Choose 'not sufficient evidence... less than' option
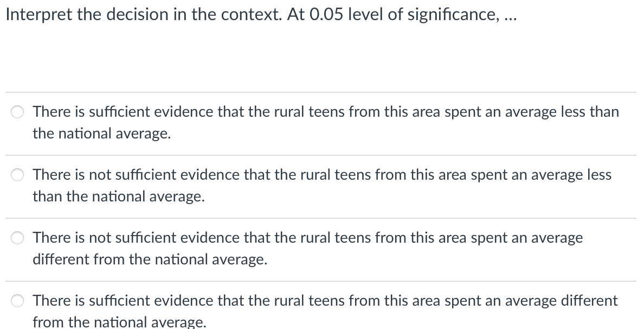Viewport: 644px width, 329px height. [x=17, y=175]
